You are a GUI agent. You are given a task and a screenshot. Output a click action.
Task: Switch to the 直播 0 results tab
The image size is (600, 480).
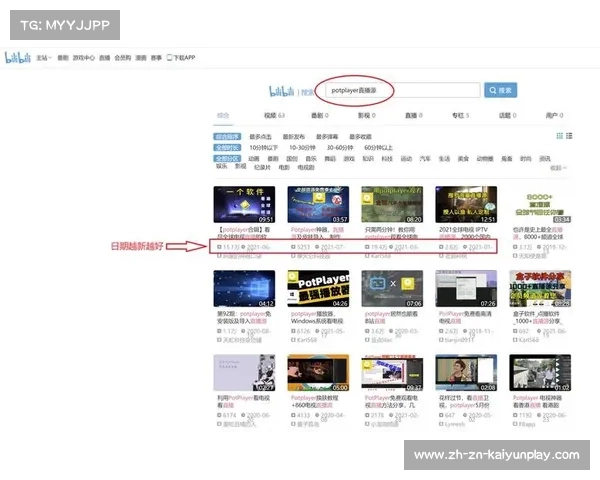pos(414,115)
